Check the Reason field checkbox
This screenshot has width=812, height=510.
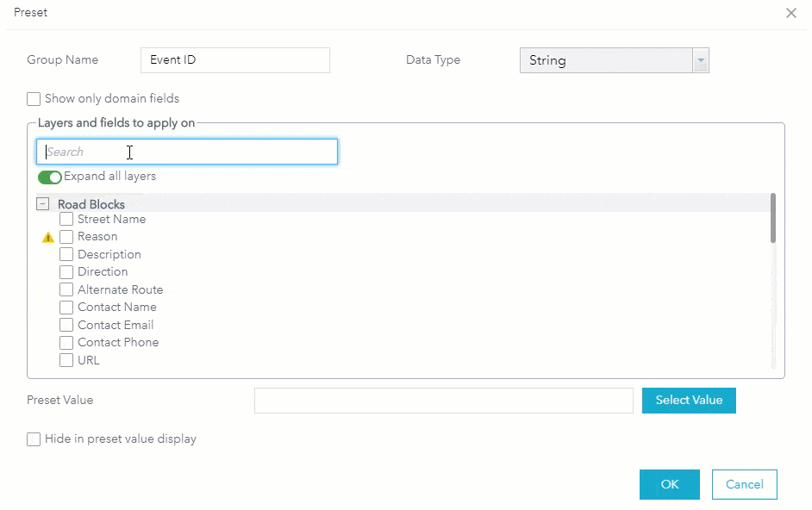point(66,237)
